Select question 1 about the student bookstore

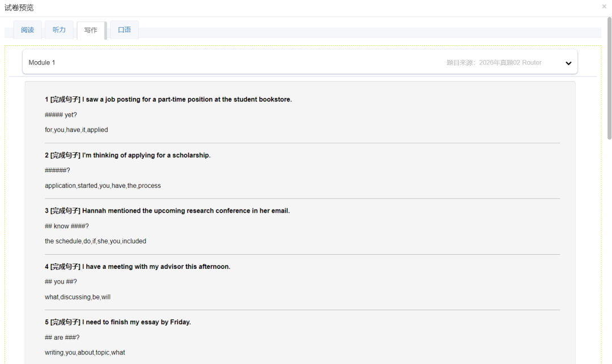(168, 100)
